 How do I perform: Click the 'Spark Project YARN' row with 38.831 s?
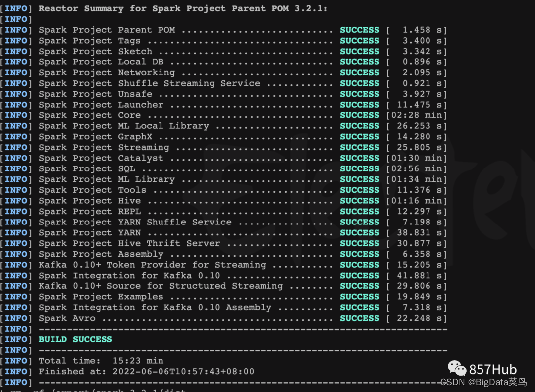point(89,232)
